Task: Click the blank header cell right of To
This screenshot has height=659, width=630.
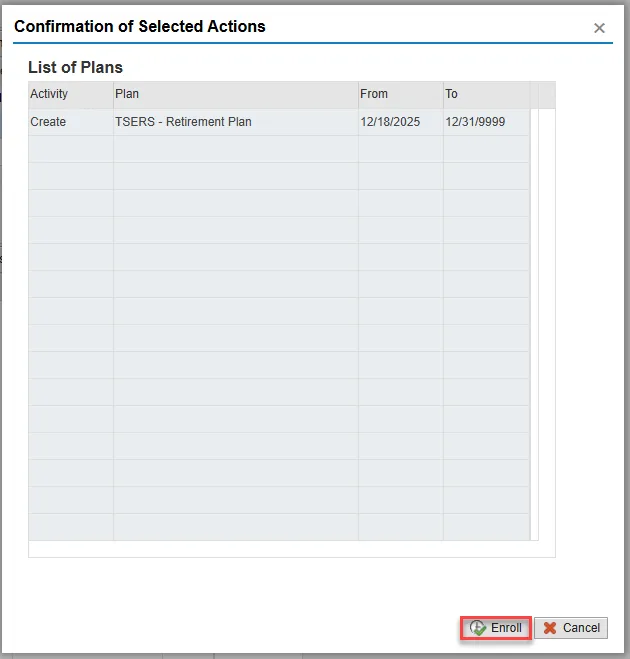Action: coord(542,94)
